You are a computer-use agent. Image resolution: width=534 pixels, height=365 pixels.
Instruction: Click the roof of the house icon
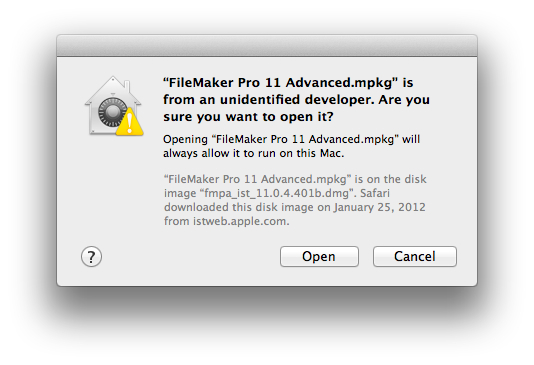pyautogui.click(x=113, y=89)
